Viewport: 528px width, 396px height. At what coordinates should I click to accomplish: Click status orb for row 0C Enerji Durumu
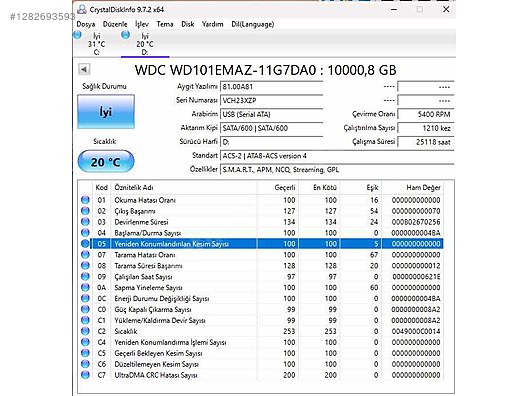pyautogui.click(x=86, y=298)
